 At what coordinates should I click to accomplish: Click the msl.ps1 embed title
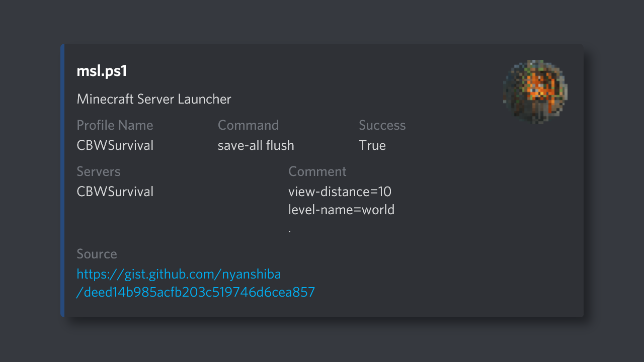[102, 71]
